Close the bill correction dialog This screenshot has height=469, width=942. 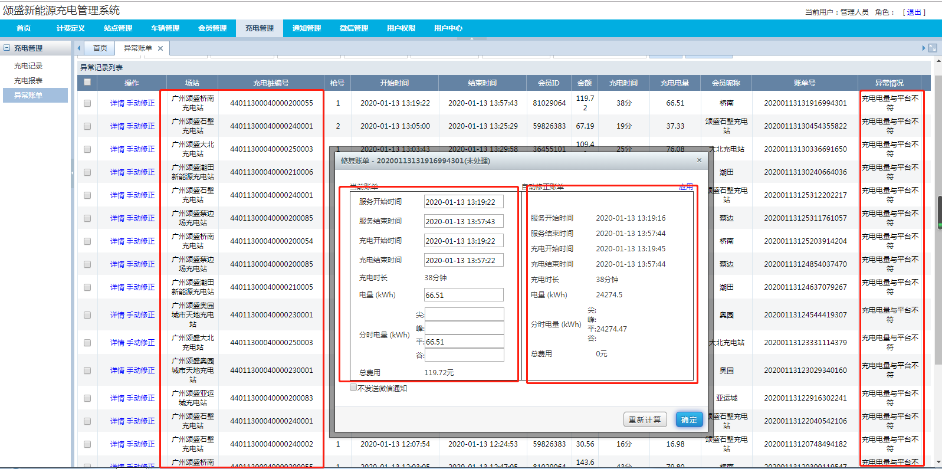tap(697, 158)
